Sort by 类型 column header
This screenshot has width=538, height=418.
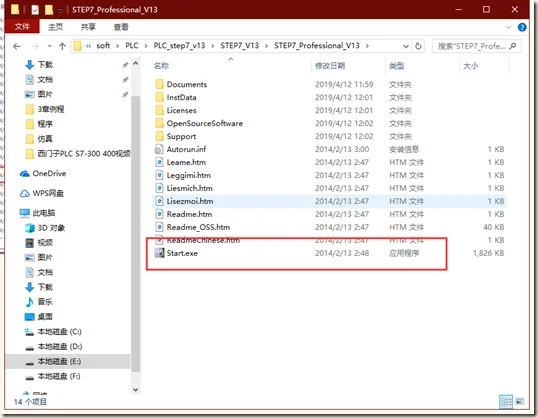[x=396, y=66]
